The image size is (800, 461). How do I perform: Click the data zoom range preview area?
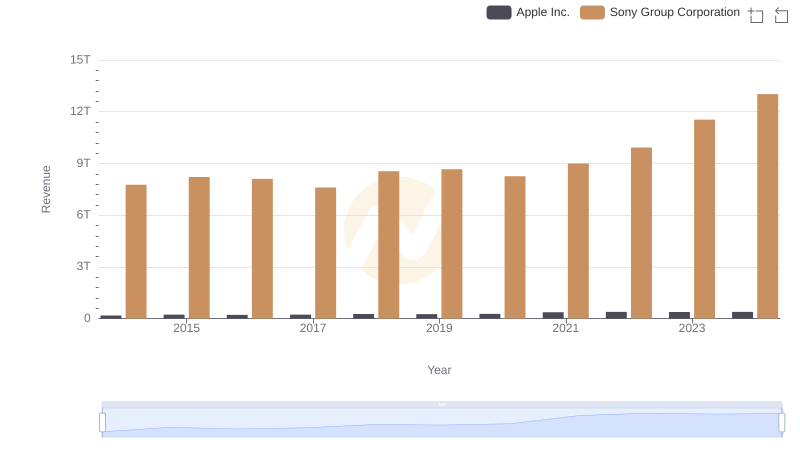pos(442,423)
